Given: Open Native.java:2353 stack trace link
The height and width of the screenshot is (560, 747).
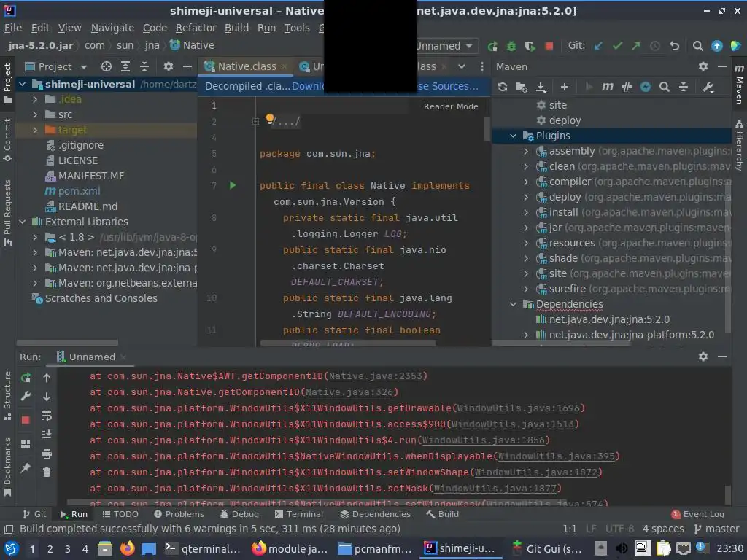Looking at the screenshot, I should [x=376, y=376].
